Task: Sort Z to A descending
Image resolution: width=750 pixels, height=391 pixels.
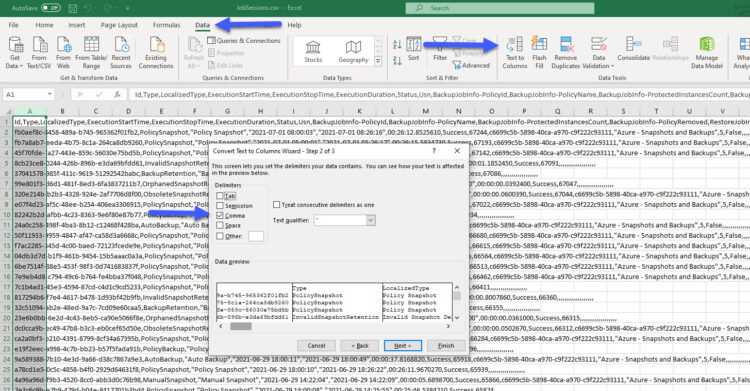Action: 397,61
